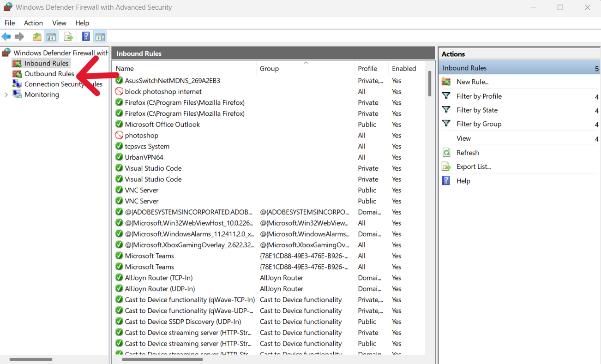Click the Inbound Rules tree icon
601x364 pixels.
[17, 63]
